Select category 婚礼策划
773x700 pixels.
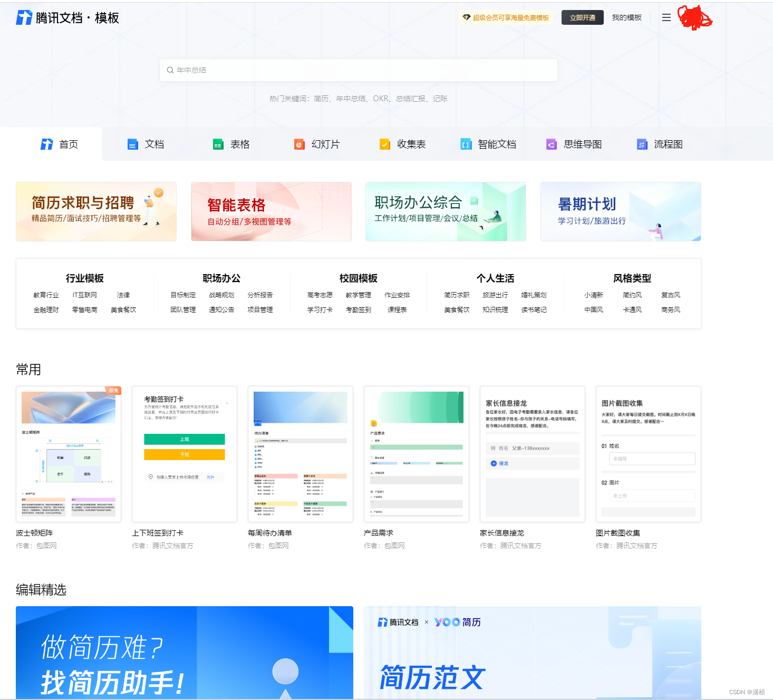click(x=534, y=295)
